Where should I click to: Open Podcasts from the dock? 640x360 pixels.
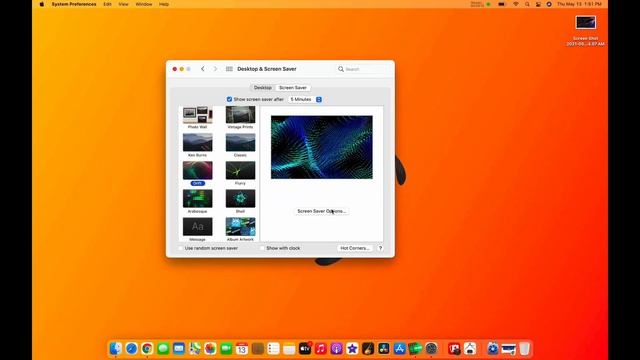pyautogui.click(x=336, y=349)
